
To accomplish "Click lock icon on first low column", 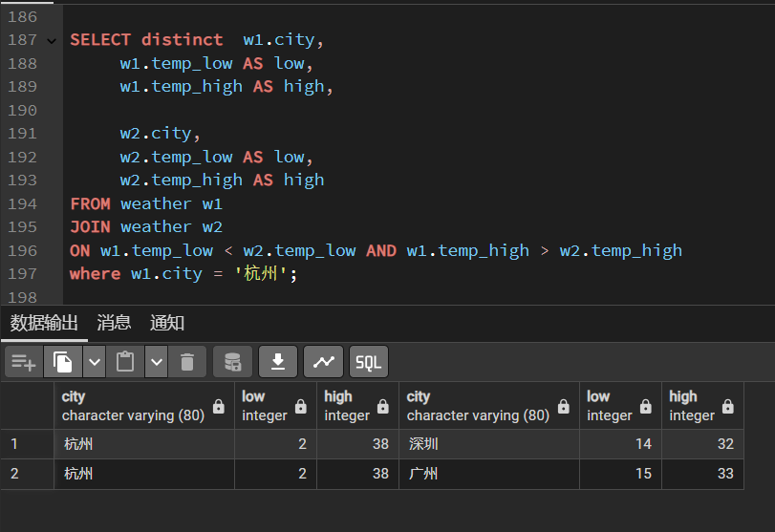I will click(x=300, y=407).
